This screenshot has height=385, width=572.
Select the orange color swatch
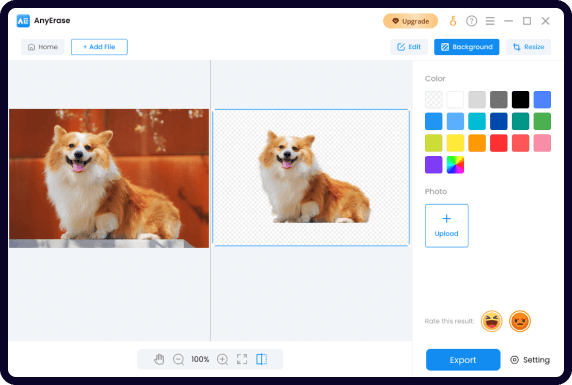(477, 143)
